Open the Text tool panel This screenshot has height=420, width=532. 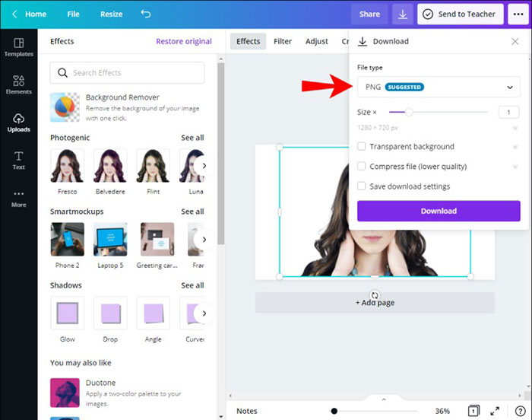[18, 160]
